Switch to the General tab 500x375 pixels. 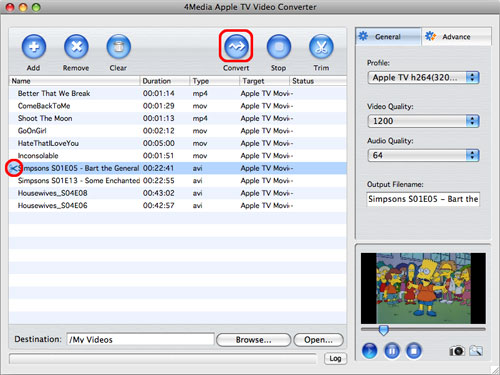pyautogui.click(x=388, y=36)
